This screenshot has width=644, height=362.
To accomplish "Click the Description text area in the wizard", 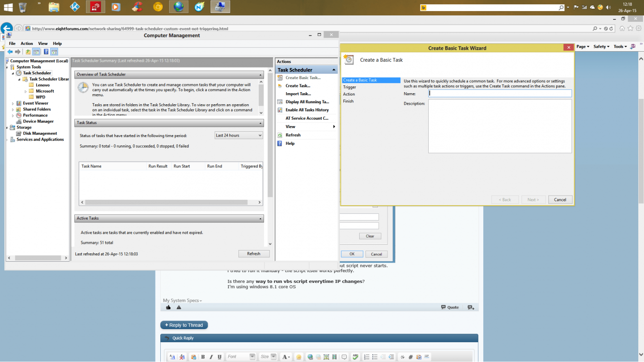I will [500, 126].
